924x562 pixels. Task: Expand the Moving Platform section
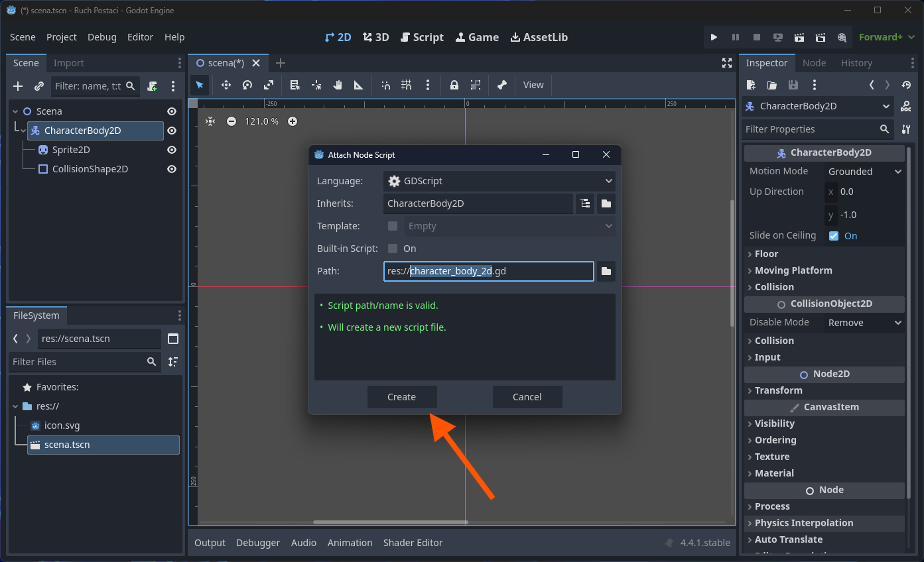coord(825,270)
